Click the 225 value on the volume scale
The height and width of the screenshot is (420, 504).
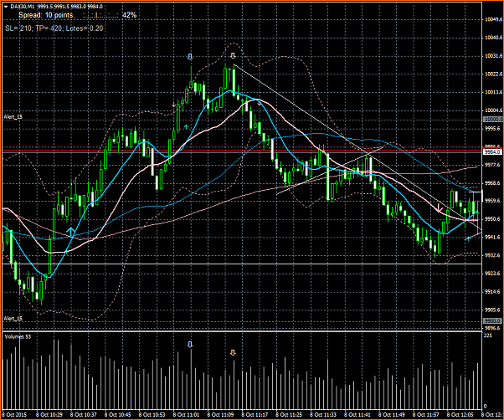pyautogui.click(x=488, y=335)
